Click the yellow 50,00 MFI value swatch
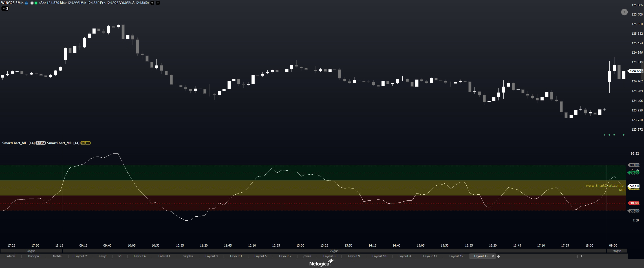 (85, 143)
